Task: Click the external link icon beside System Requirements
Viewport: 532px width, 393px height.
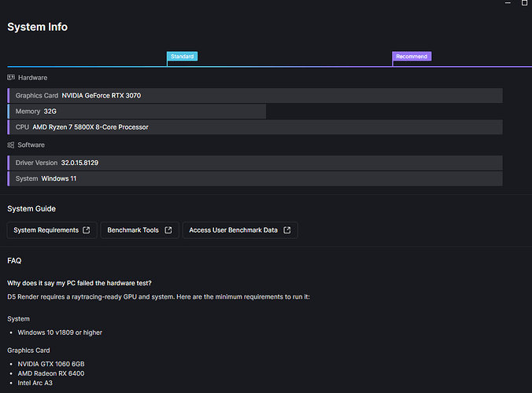Action: [87, 230]
